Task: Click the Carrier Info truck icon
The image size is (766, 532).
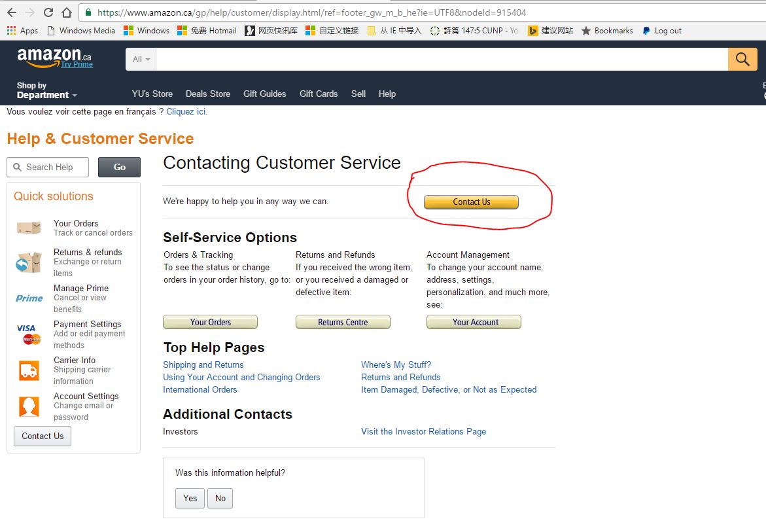Action: pyautogui.click(x=29, y=371)
